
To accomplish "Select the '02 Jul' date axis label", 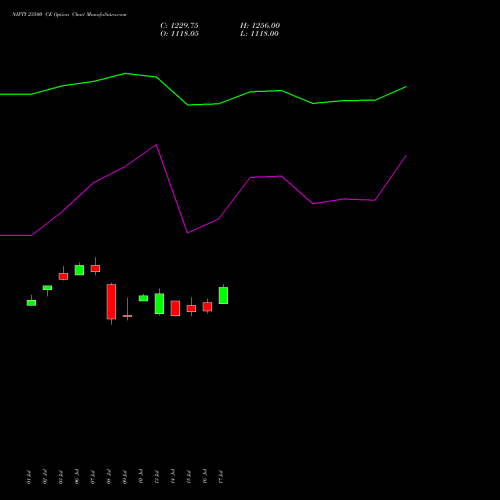I will (45, 477).
